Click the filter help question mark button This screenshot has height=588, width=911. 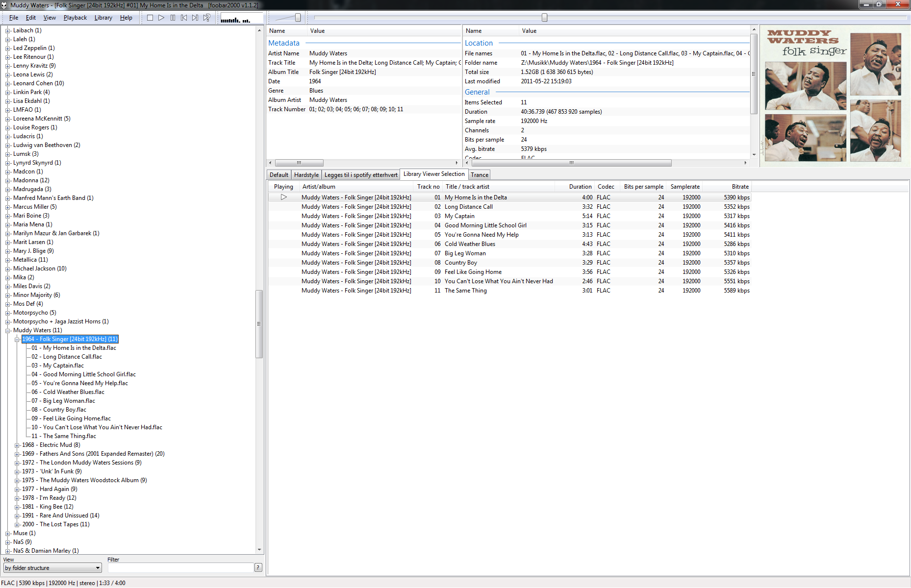coord(258,567)
